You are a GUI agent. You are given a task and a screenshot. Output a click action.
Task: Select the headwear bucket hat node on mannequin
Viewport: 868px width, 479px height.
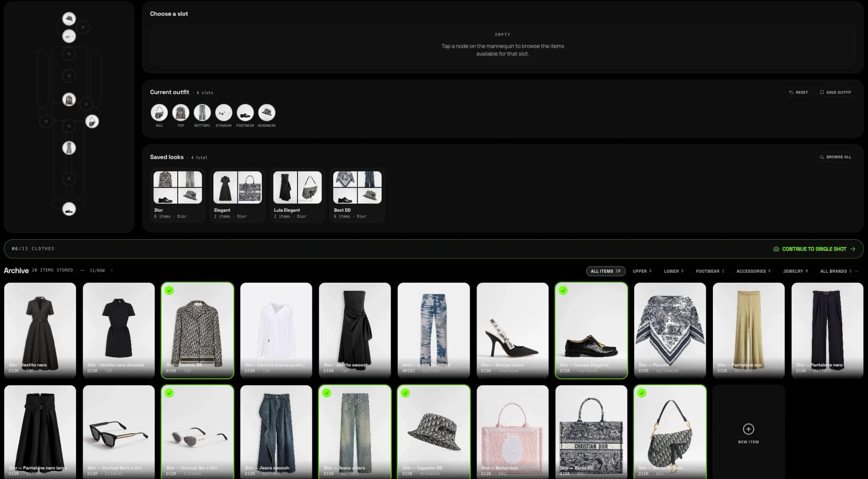pos(69,19)
